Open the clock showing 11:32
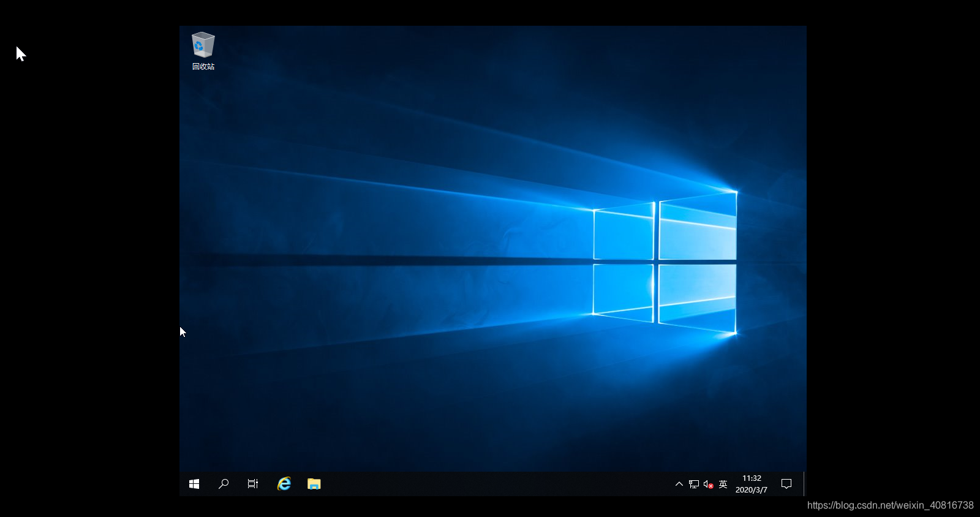The image size is (980, 517). [x=752, y=484]
